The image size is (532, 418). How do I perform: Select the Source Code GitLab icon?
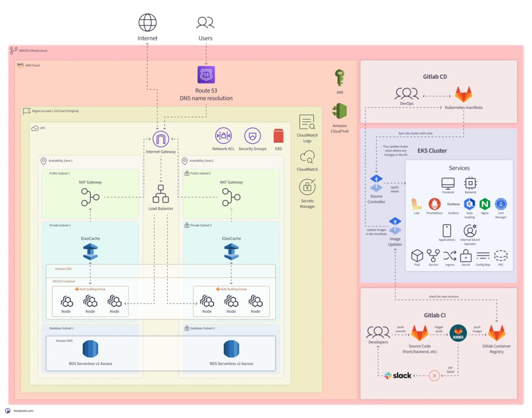tap(420, 333)
